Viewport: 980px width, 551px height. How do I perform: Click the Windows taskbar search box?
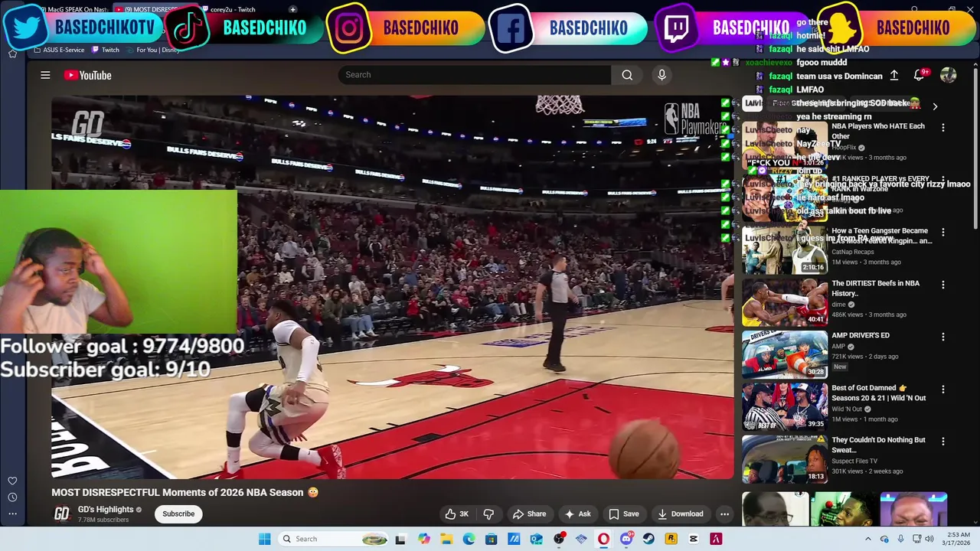pyautogui.click(x=333, y=539)
